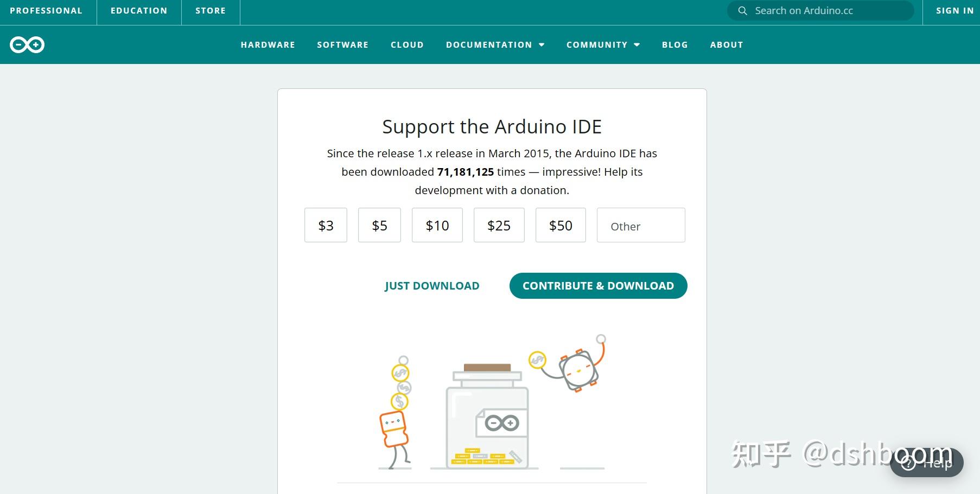The width and height of the screenshot is (980, 494).
Task: Go to the Store tab
Action: point(211,11)
